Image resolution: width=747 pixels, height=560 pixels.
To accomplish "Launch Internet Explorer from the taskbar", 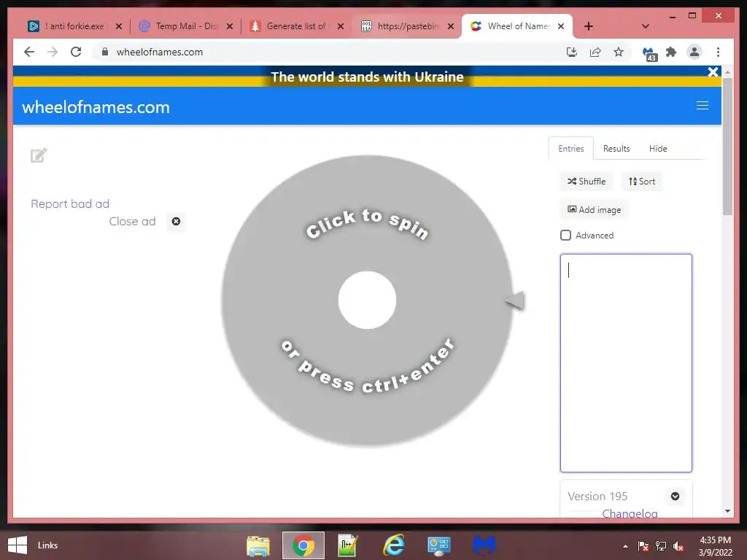I will coord(393,545).
